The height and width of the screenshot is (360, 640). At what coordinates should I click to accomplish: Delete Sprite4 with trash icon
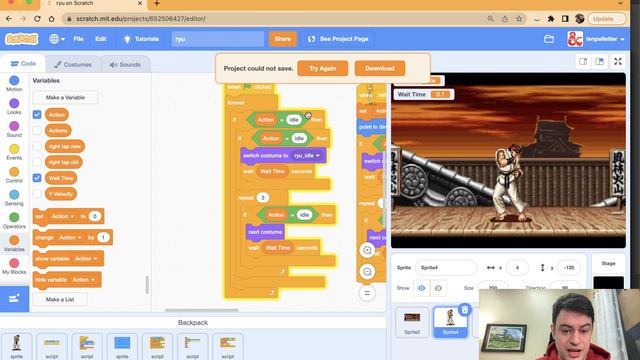click(x=464, y=310)
